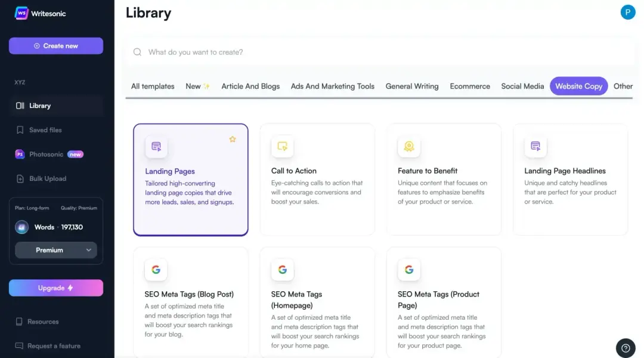Image resolution: width=644 pixels, height=358 pixels.
Task: Click the plus icon in Create new
Action: (x=36, y=45)
